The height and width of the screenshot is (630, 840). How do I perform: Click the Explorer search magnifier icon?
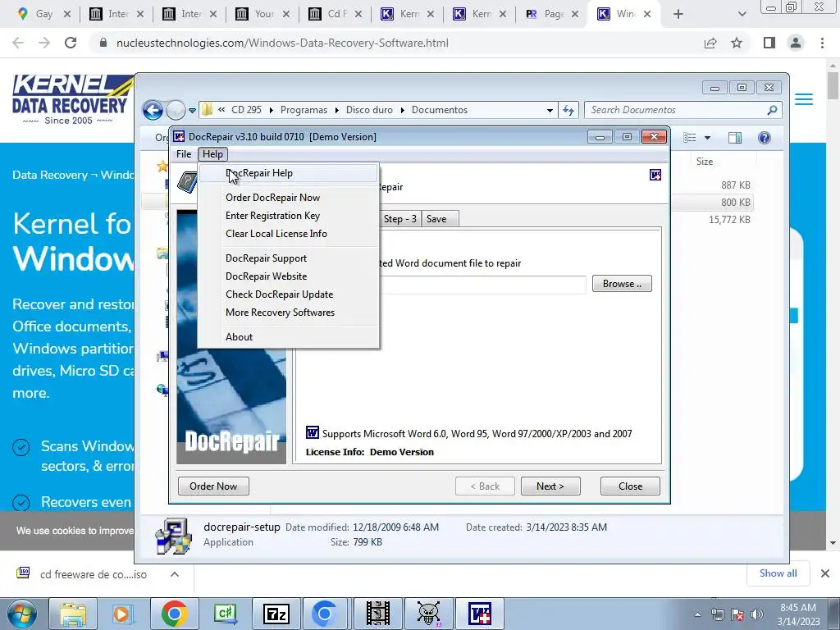click(x=772, y=111)
